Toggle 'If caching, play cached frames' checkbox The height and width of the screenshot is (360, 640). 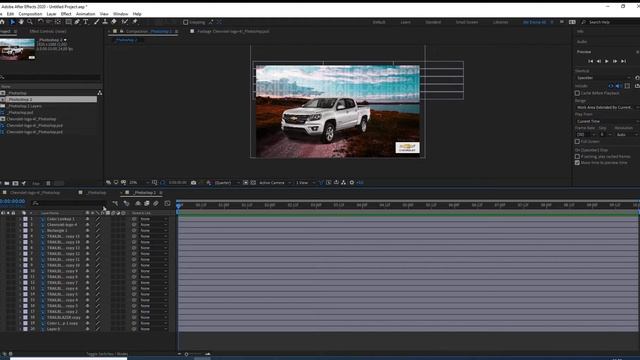pos(577,156)
